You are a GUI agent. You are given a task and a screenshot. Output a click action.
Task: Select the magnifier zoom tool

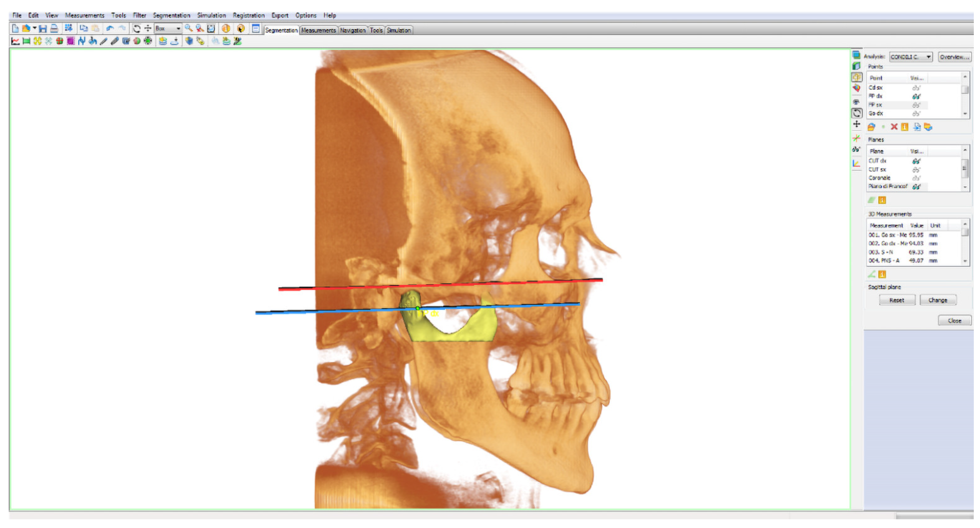(x=188, y=28)
